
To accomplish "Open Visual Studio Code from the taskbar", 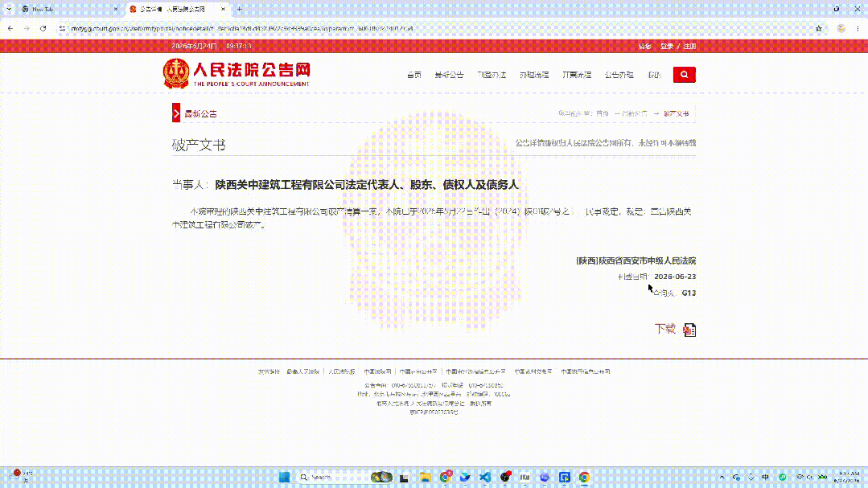I will pyautogui.click(x=485, y=477).
